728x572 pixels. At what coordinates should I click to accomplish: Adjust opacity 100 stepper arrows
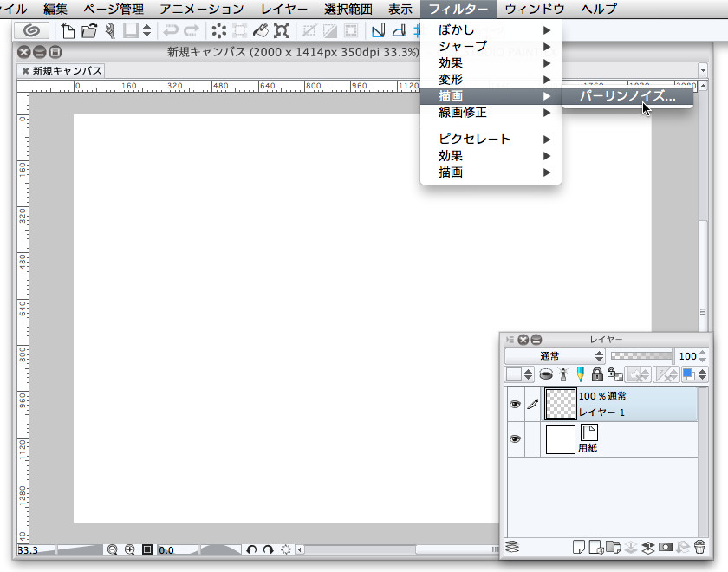(703, 356)
